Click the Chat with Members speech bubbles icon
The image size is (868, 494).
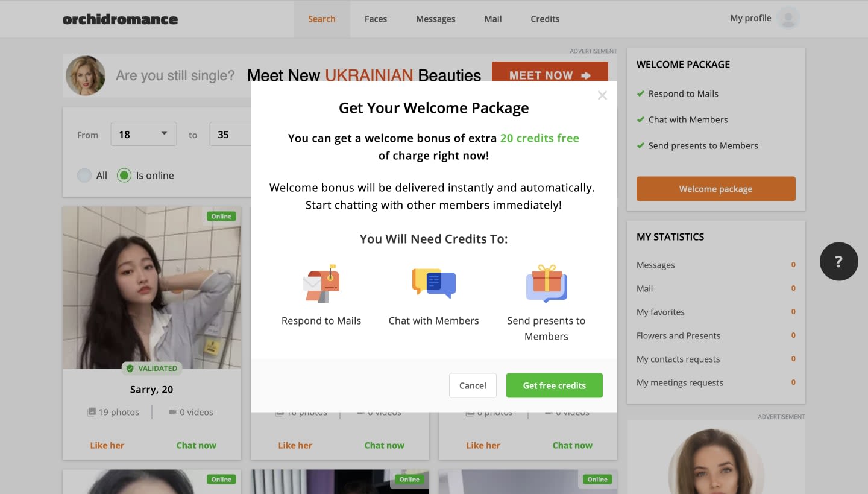click(x=434, y=283)
